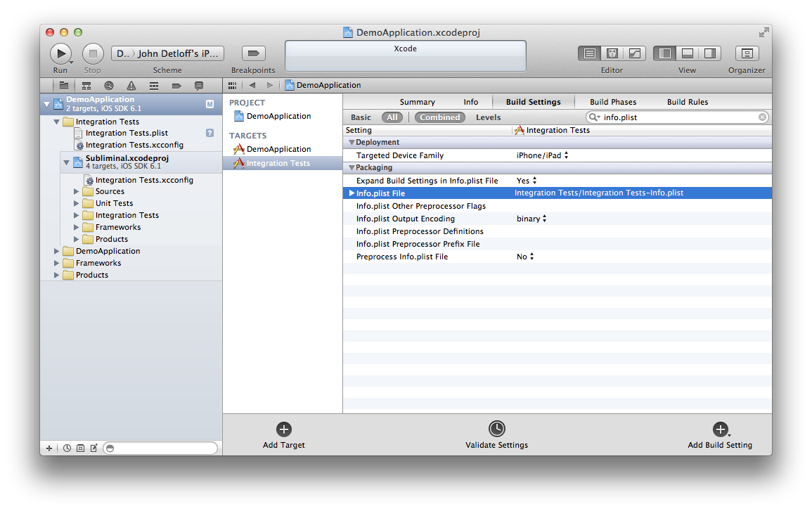Click the Validate Settings button

point(496,435)
